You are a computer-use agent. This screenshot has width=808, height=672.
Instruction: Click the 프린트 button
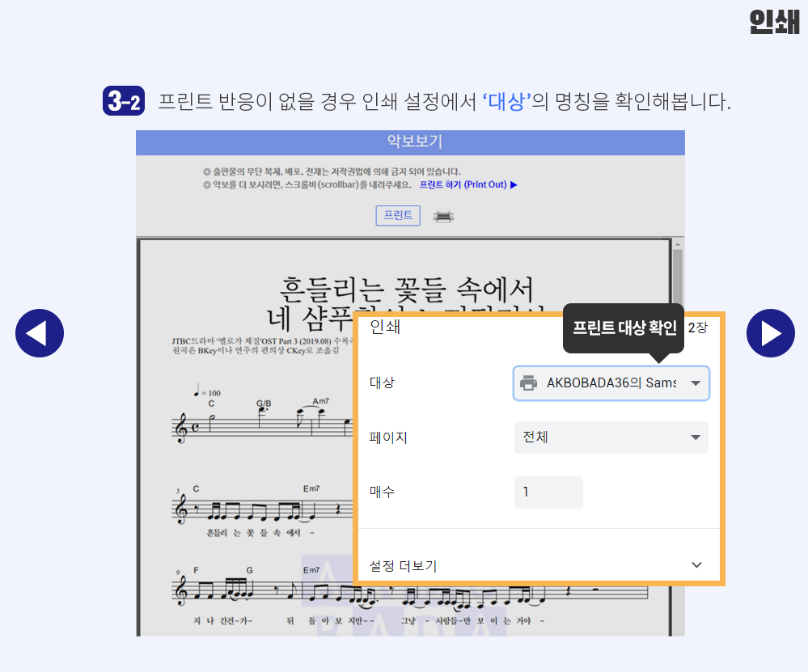(x=398, y=215)
